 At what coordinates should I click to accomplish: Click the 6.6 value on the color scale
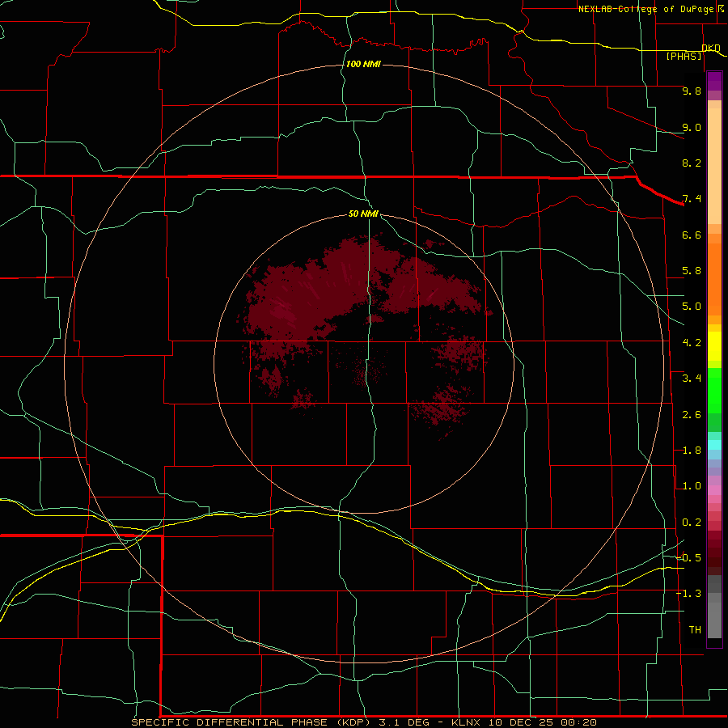point(692,235)
